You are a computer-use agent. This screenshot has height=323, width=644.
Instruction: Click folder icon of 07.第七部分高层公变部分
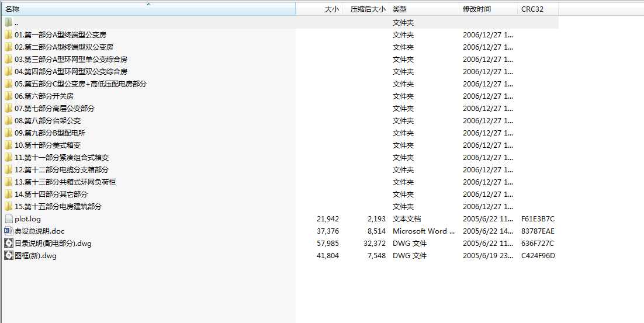(8, 109)
